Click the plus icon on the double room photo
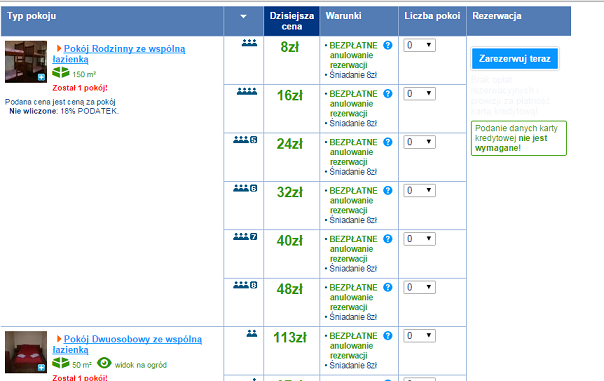The width and height of the screenshot is (604, 381). click(x=42, y=368)
